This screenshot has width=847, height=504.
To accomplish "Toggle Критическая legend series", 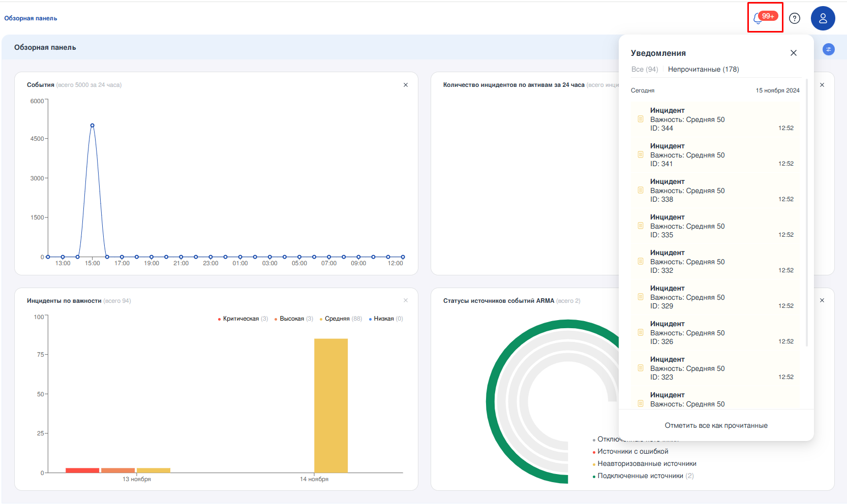I will click(240, 319).
